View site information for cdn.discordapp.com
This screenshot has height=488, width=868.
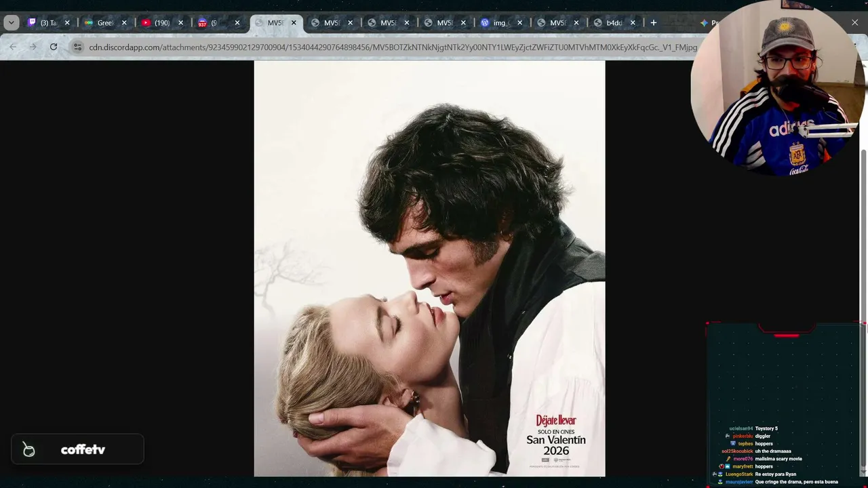coord(77,47)
